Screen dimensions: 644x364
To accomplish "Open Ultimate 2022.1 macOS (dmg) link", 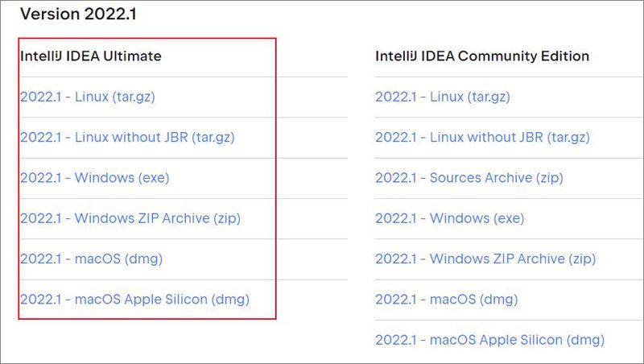I will 91,259.
